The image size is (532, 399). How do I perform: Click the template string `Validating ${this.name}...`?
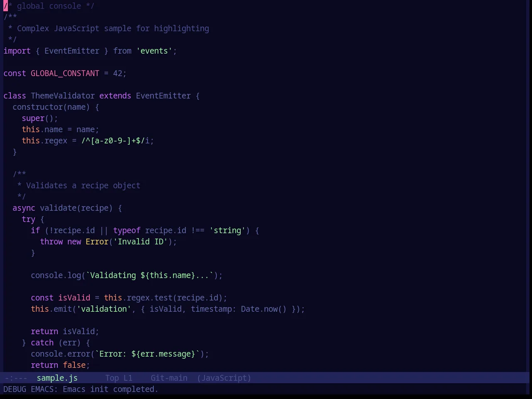pos(150,275)
